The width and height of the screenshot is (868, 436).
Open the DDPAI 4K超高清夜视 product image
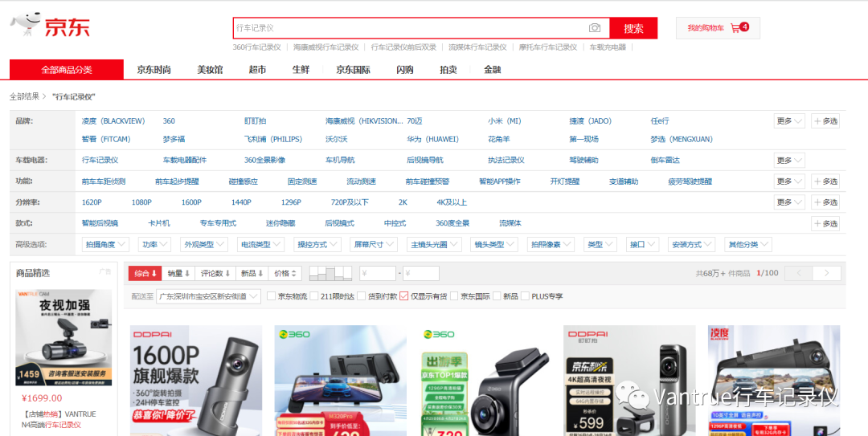(629, 381)
